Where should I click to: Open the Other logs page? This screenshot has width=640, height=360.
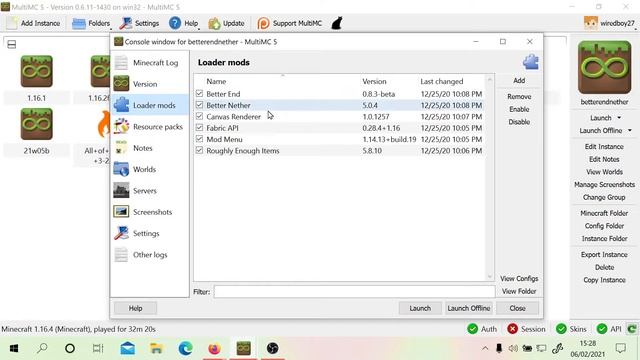(x=149, y=255)
